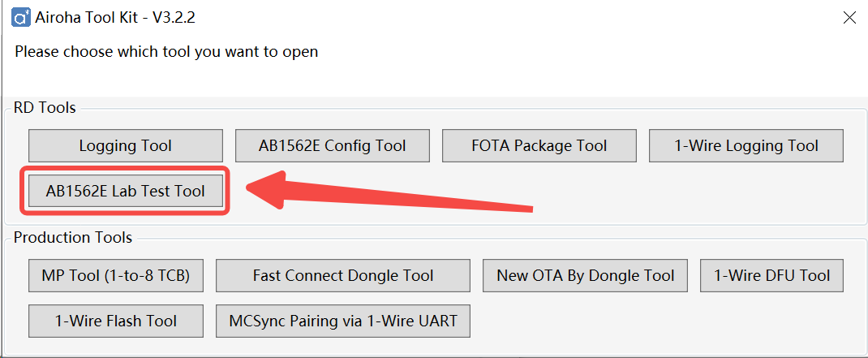The height and width of the screenshot is (358, 868).
Task: Open MCSync Pairing via 1-Wire UART
Action: [343, 321]
